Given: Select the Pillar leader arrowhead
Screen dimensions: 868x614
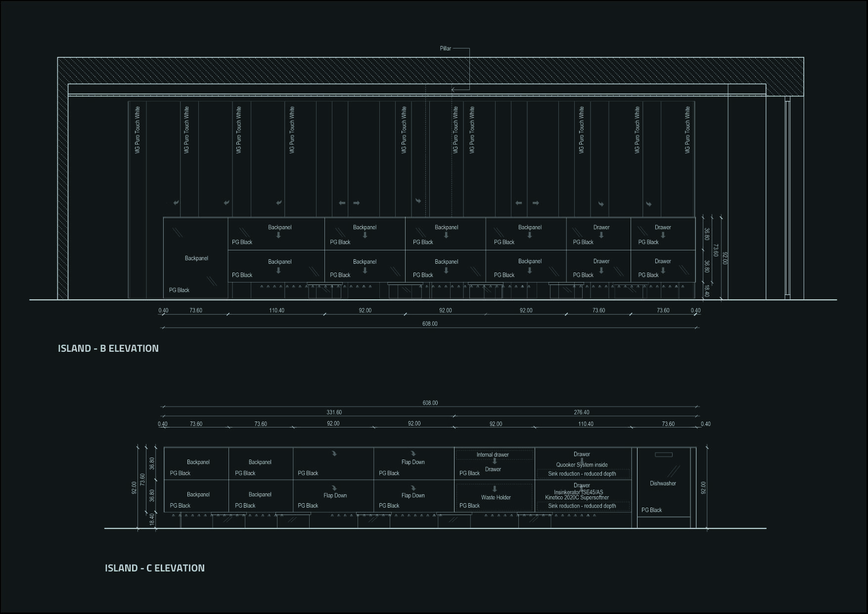Looking at the screenshot, I should pos(454,90).
